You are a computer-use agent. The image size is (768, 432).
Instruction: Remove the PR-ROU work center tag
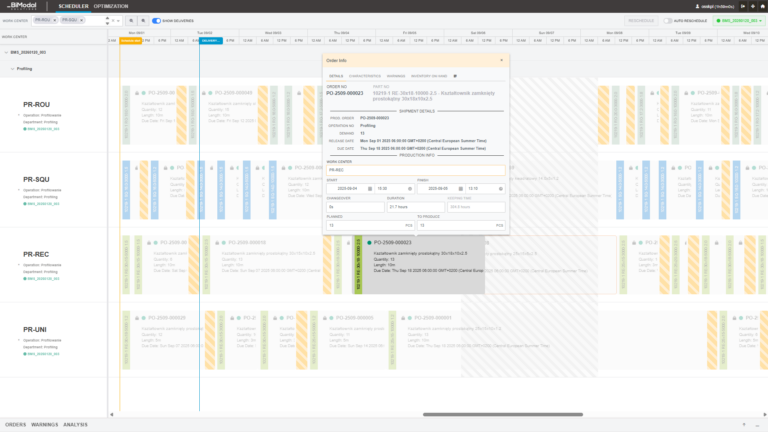(x=53, y=20)
